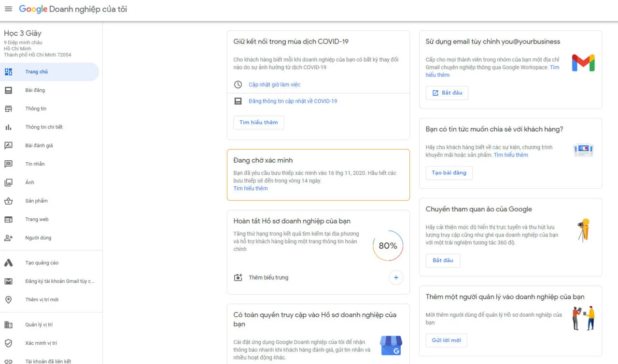Click the Người dùng add-person icon
The image size is (618, 364).
point(8,238)
